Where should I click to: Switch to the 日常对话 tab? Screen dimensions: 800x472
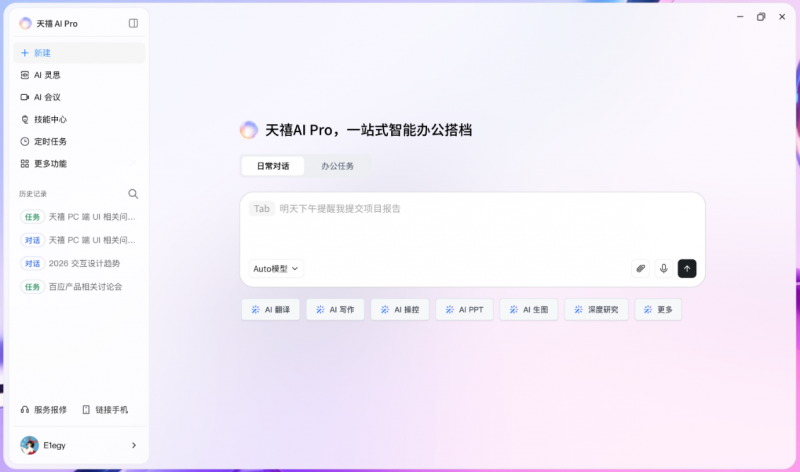pos(272,166)
